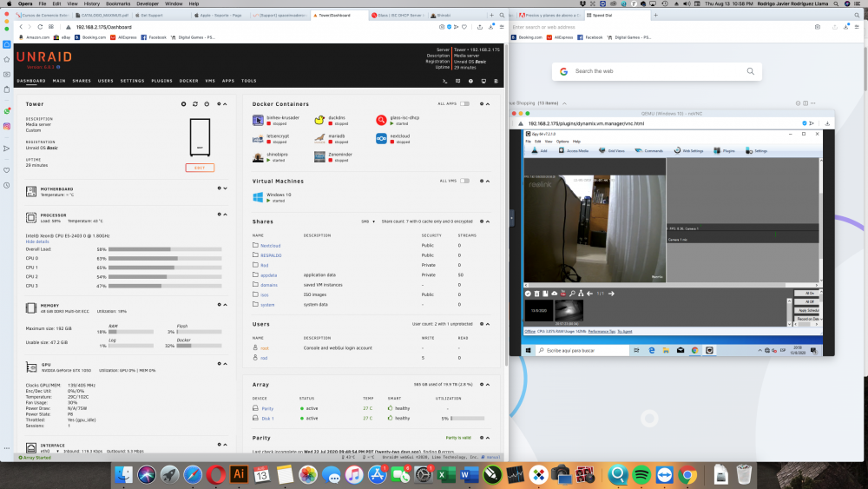Open the Bookmarks menu in Opera menu bar
The height and width of the screenshot is (489, 868).
pyautogui.click(x=118, y=3)
